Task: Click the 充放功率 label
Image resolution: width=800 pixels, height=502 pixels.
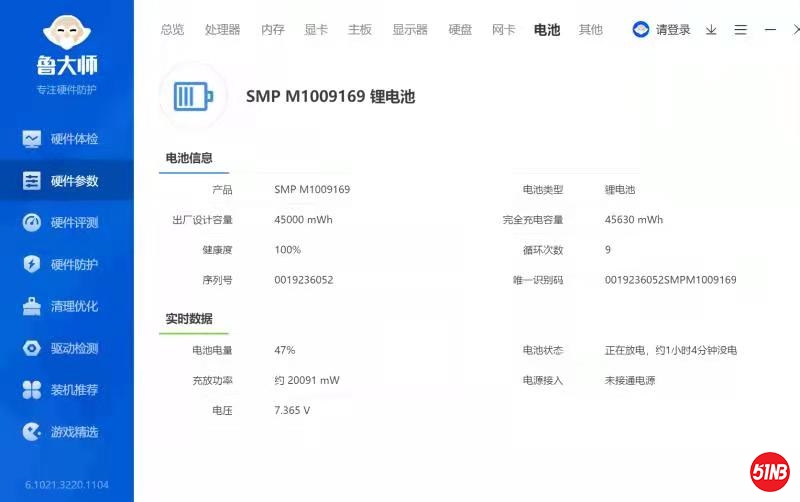Action: click(x=212, y=381)
